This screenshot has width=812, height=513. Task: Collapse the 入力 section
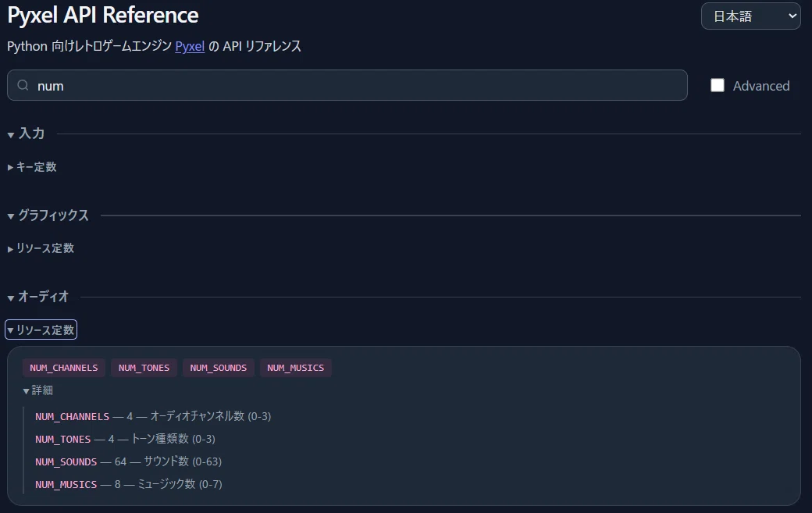(x=26, y=134)
